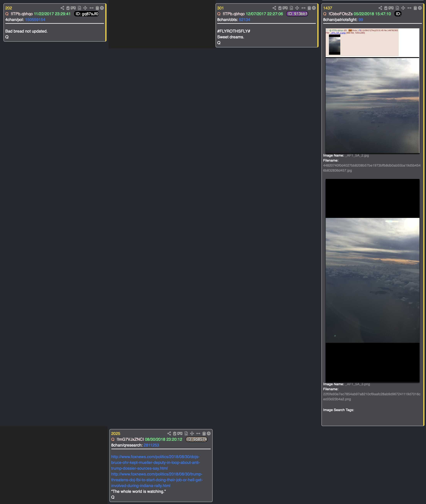Open 8chan/qresearch link 2811253

click(151, 445)
